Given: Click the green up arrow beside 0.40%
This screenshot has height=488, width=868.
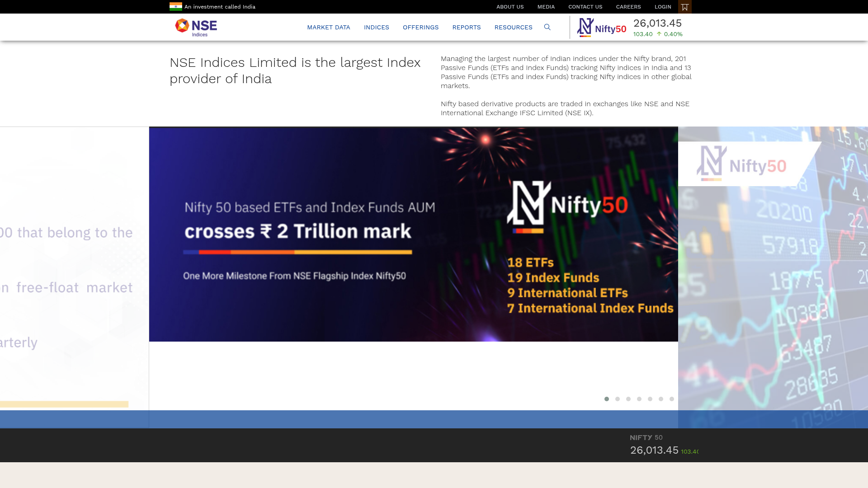Looking at the screenshot, I should coord(658,34).
